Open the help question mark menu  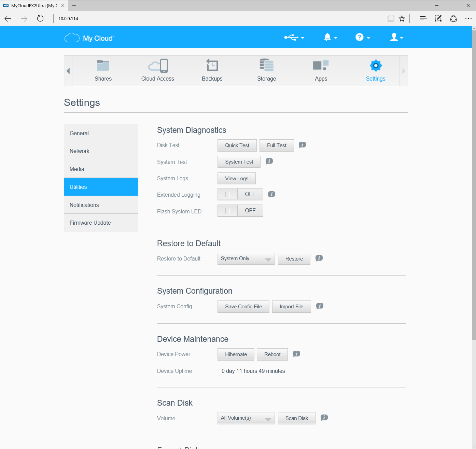click(x=362, y=37)
